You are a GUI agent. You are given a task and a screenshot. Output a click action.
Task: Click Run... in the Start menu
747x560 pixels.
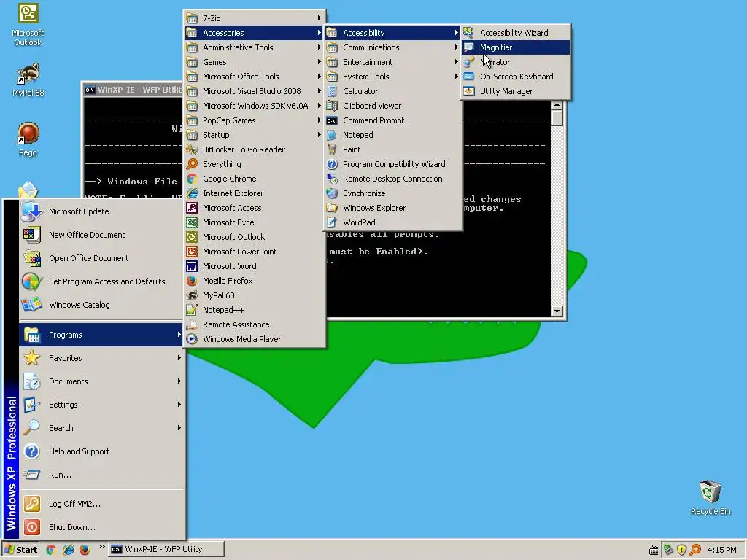[101, 475]
